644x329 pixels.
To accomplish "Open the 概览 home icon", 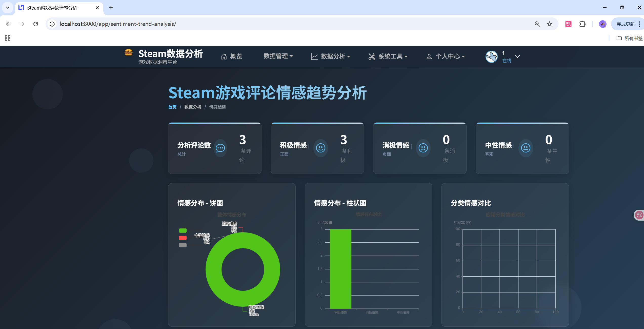I will coord(224,56).
